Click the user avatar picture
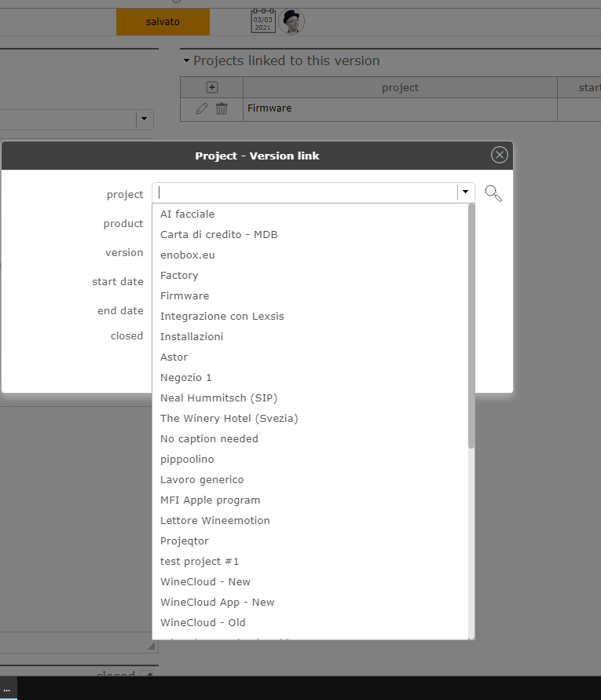The image size is (601, 700). click(x=291, y=21)
